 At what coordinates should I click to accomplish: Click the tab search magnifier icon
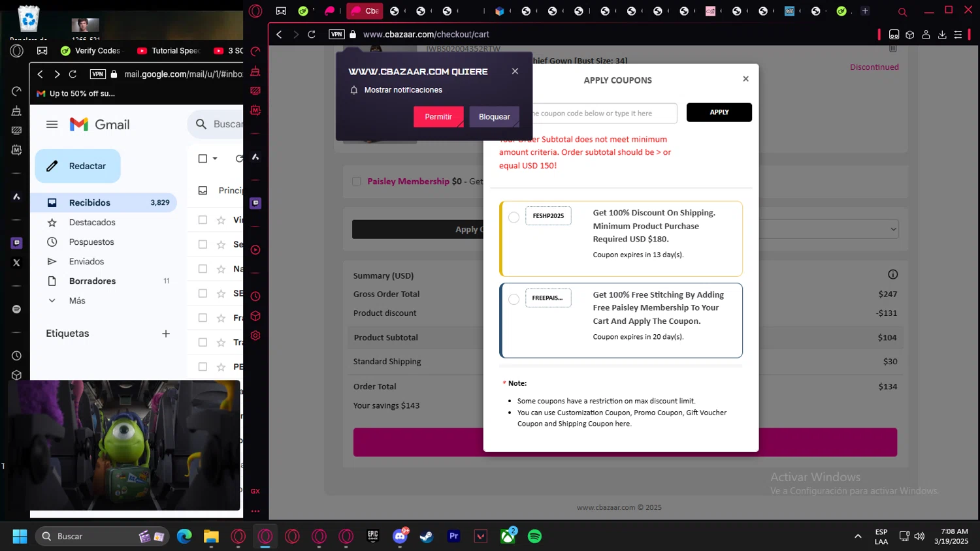point(902,12)
